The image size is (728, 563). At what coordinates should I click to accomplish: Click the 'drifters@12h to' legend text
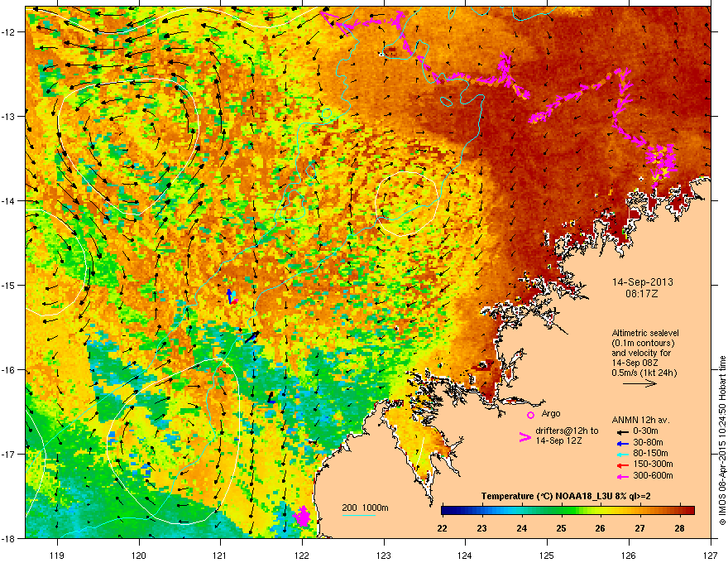[567, 431]
